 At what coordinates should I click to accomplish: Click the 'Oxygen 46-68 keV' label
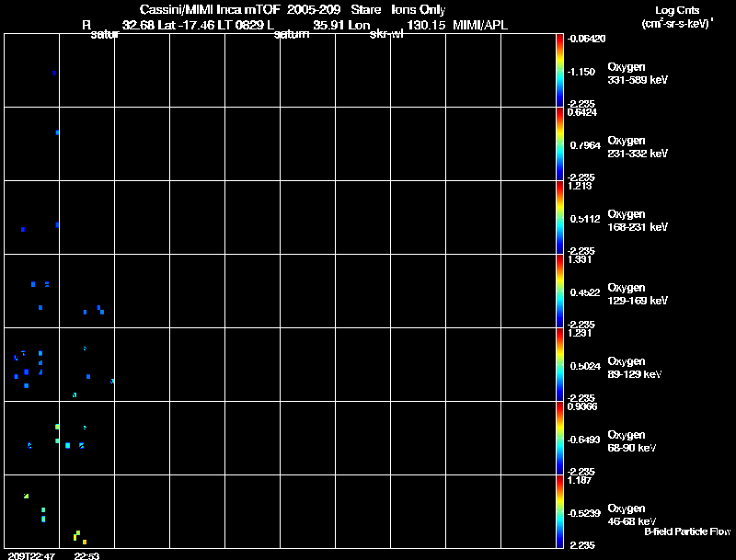[632, 515]
